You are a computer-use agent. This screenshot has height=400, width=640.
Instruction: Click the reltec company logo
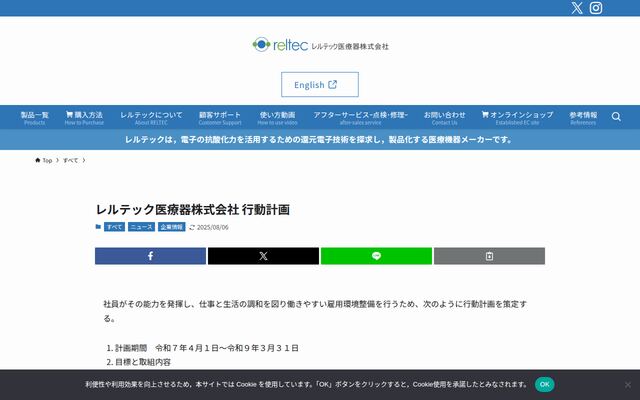click(320, 44)
